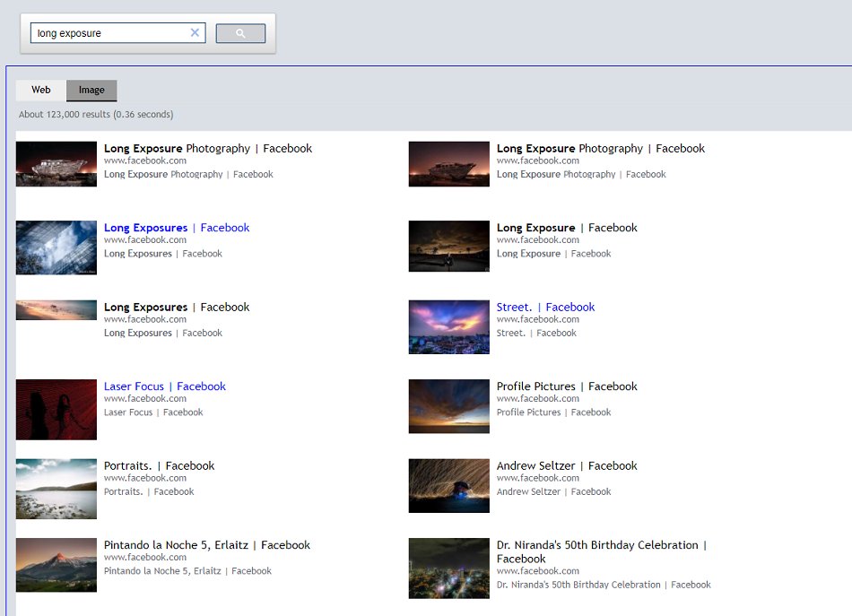852x616 pixels.
Task: Click the magnifier search button
Action: click(x=240, y=33)
